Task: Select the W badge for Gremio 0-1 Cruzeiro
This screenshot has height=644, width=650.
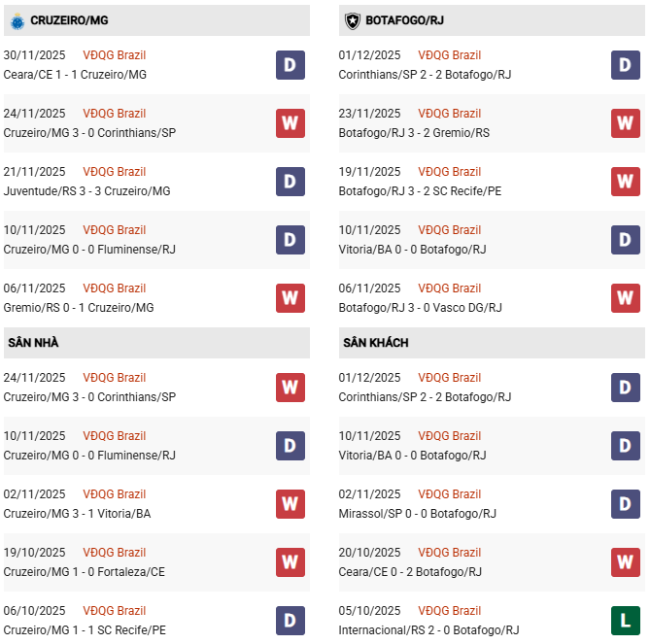Action: (x=291, y=298)
